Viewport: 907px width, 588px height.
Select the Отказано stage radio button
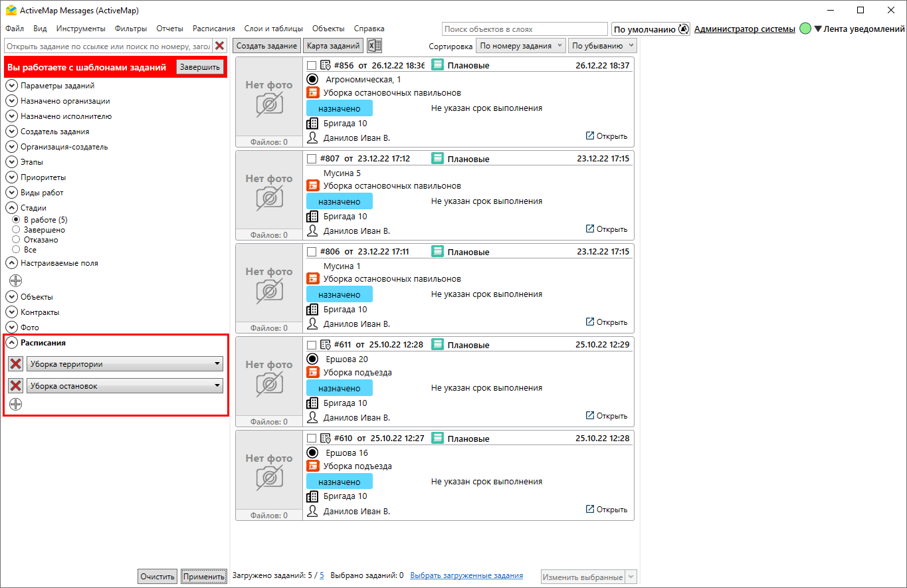coord(17,240)
